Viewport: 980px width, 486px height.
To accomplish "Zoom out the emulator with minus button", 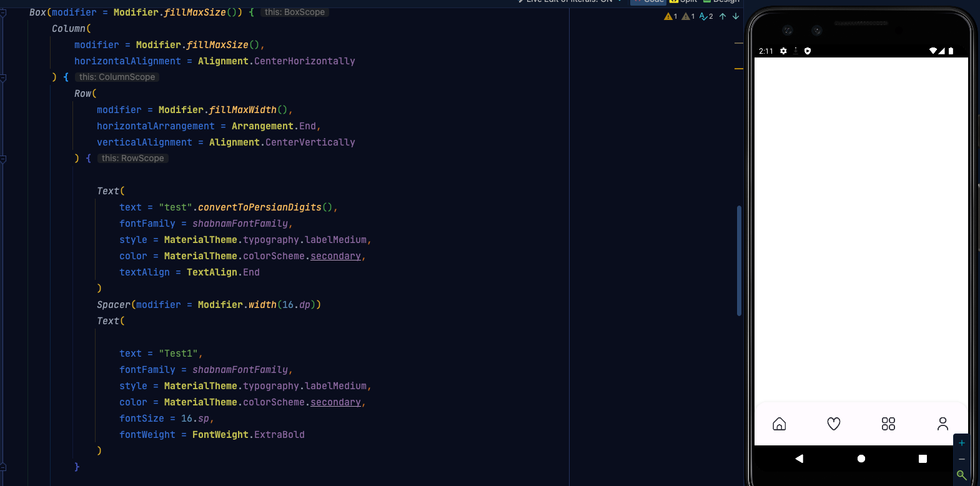I will coord(962,459).
